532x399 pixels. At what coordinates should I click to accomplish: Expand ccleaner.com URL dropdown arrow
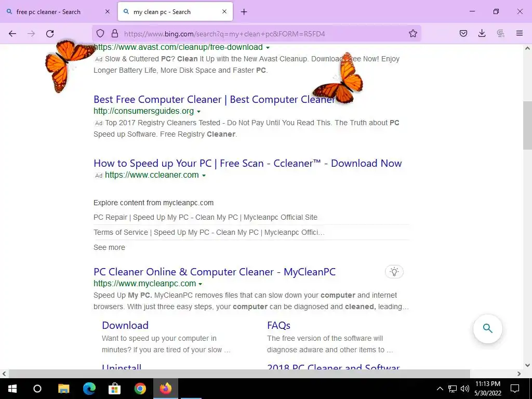coord(204,176)
